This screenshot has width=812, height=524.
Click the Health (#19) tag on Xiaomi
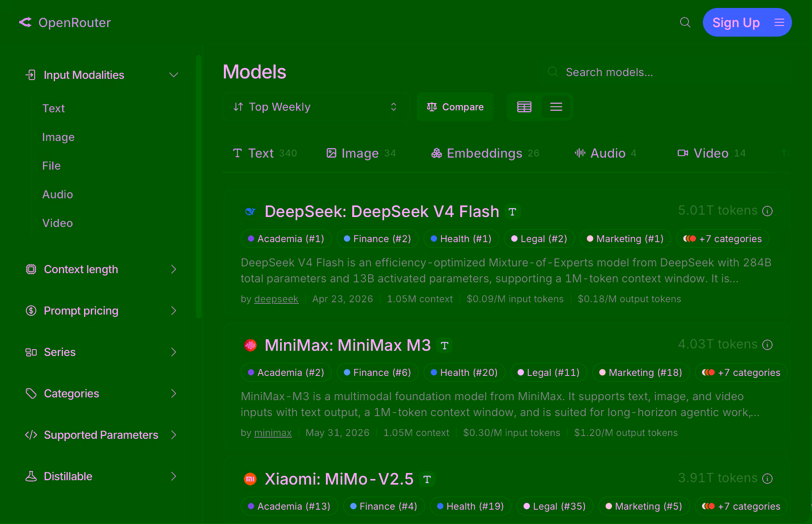pyautogui.click(x=471, y=506)
